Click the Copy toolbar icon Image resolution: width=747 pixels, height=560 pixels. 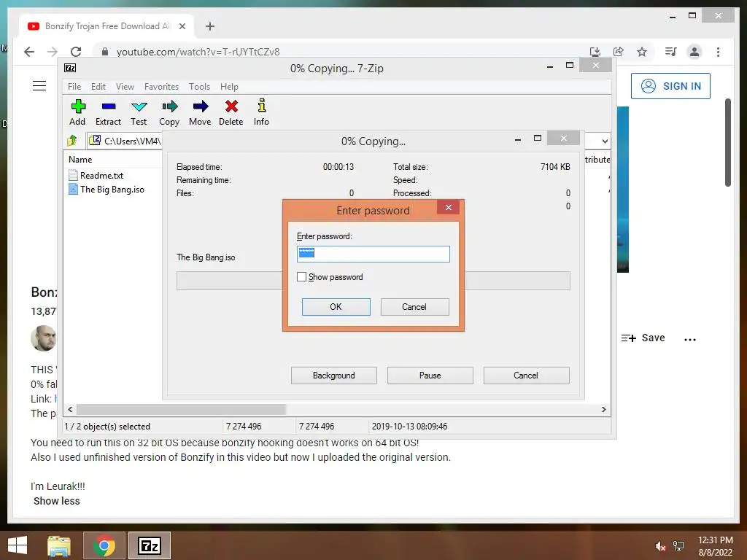point(169,112)
